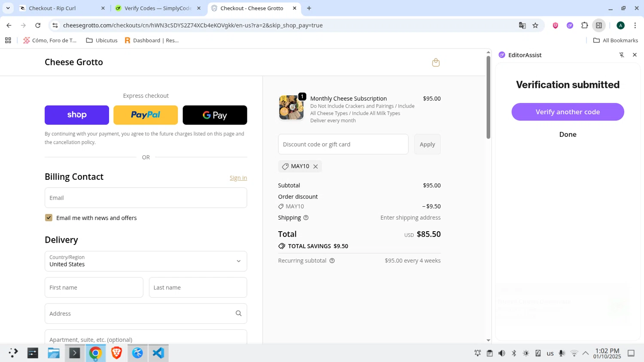Open the Chrome apps grid shortcut
Image resolution: width=644 pixels, height=362 pixels.
[x=8, y=40]
